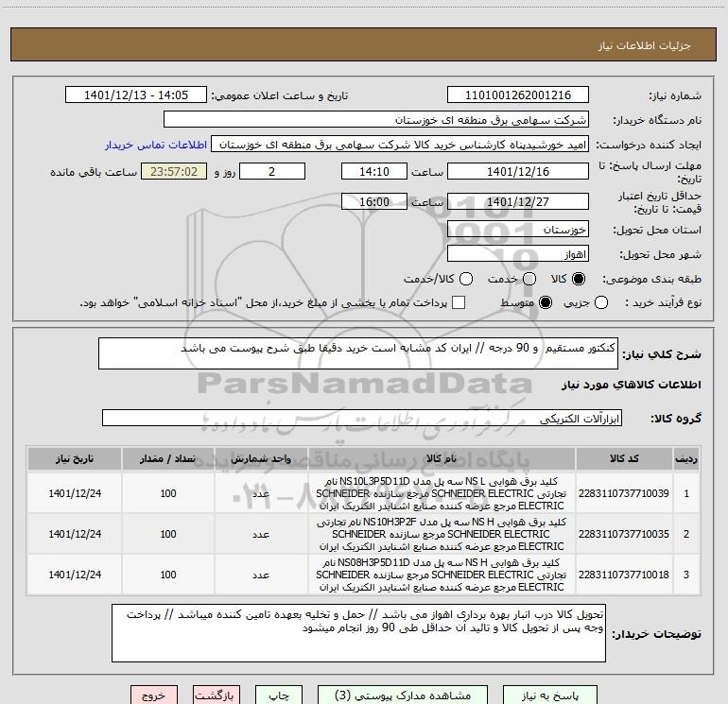The height and width of the screenshot is (704, 728).
Task: Click the استان محل تحویل خوزستان field
Action: point(517,230)
